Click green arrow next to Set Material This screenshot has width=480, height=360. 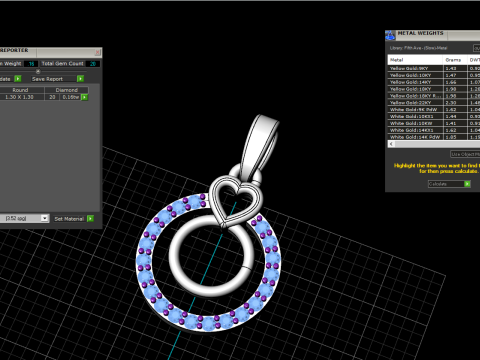(x=90, y=219)
